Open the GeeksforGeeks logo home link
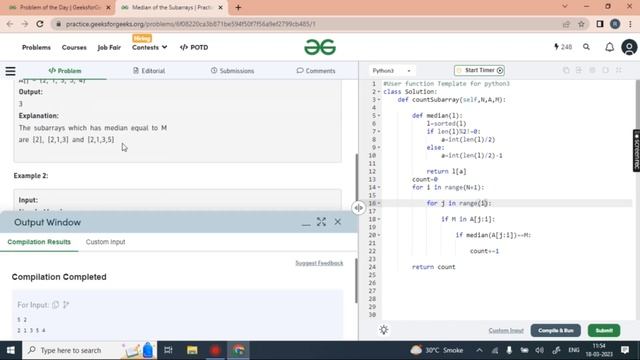This screenshot has width=640, height=360. pos(320,47)
